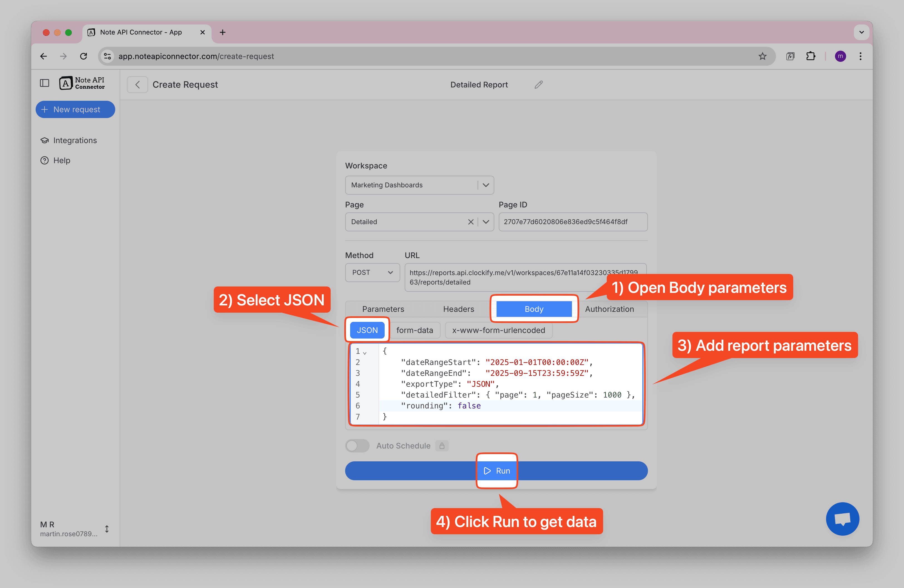Click the lock icon beside Auto Schedule
Screen dimensions: 904x588
click(442, 445)
